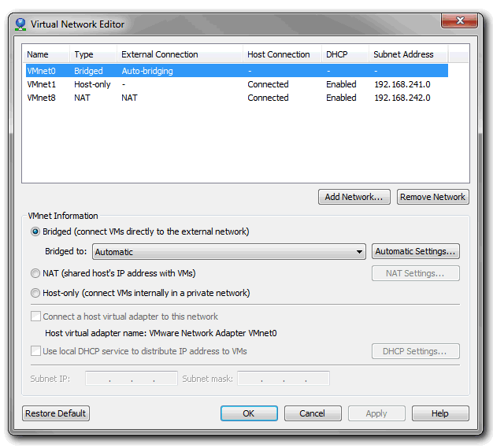Toggle Connect a host virtual adapter checkbox

tap(35, 317)
